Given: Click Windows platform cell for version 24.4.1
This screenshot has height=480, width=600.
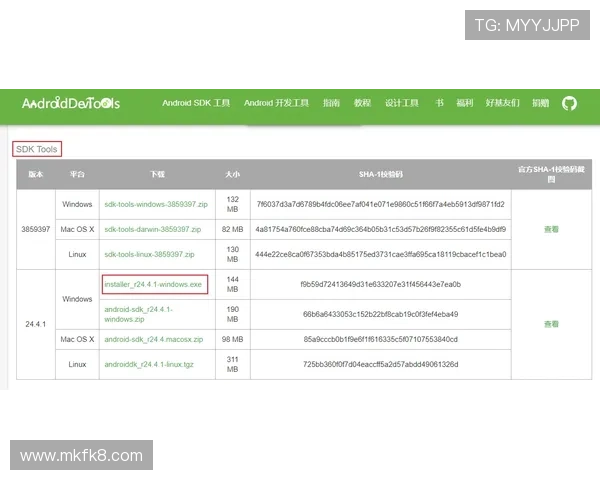Looking at the screenshot, I should (x=77, y=299).
